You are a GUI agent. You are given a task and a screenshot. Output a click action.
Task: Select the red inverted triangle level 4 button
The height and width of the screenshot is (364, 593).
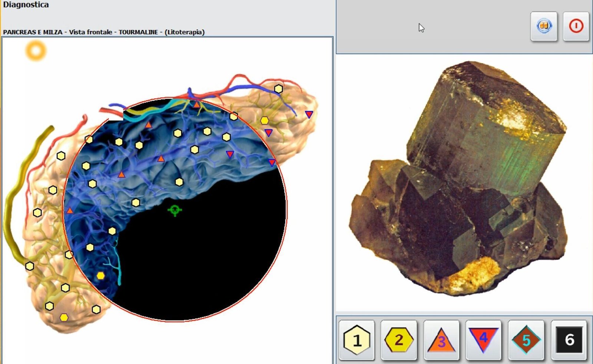coord(483,340)
